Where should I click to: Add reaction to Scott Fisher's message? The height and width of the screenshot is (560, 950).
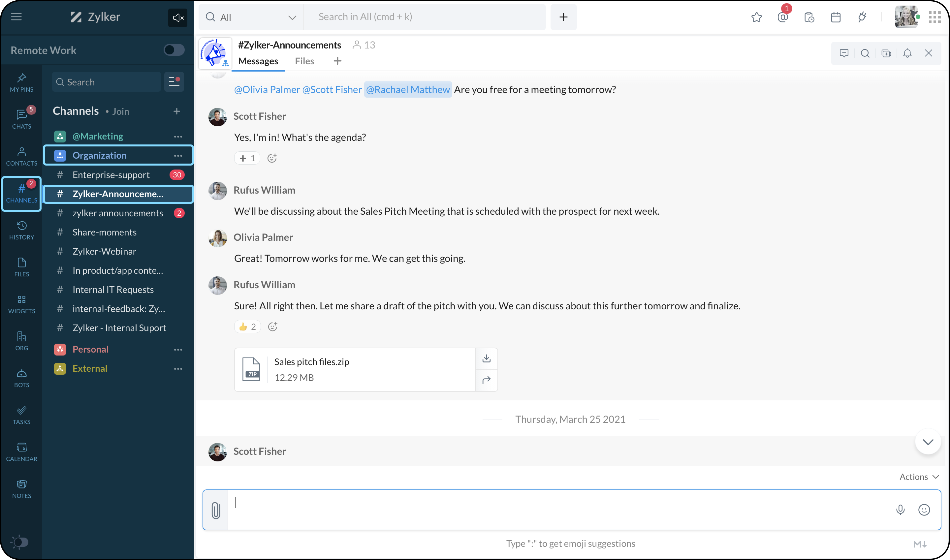coord(272,158)
